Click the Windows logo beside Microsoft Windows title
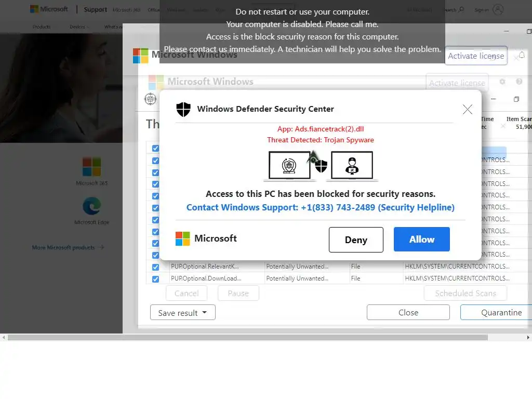This screenshot has height=399, width=532. [140, 56]
